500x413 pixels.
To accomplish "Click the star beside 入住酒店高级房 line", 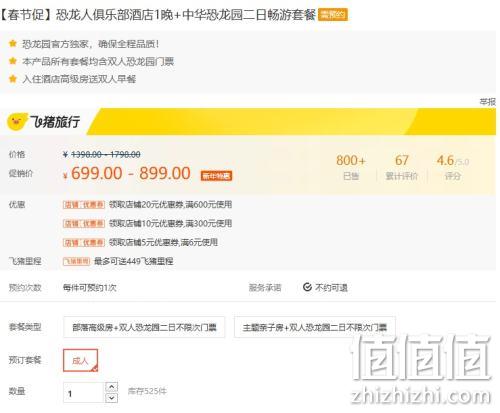I will (x=13, y=79).
